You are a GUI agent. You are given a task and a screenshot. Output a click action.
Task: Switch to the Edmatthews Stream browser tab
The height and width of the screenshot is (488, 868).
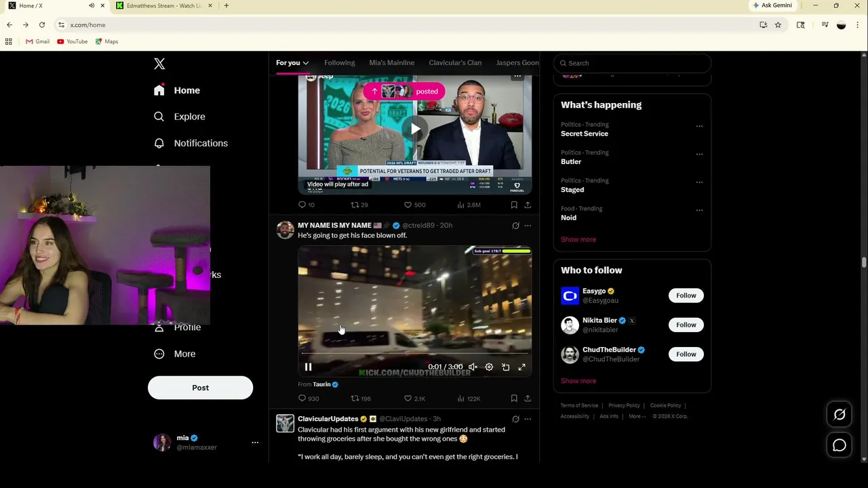pyautogui.click(x=163, y=5)
